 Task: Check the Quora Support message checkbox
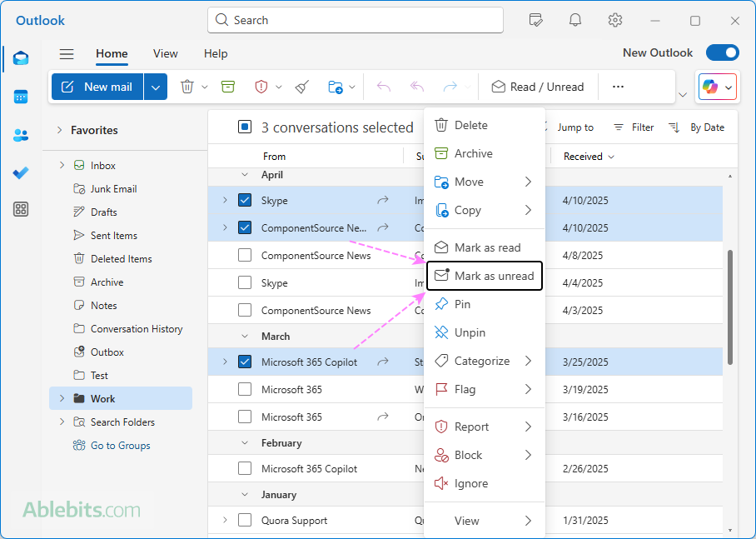point(245,521)
